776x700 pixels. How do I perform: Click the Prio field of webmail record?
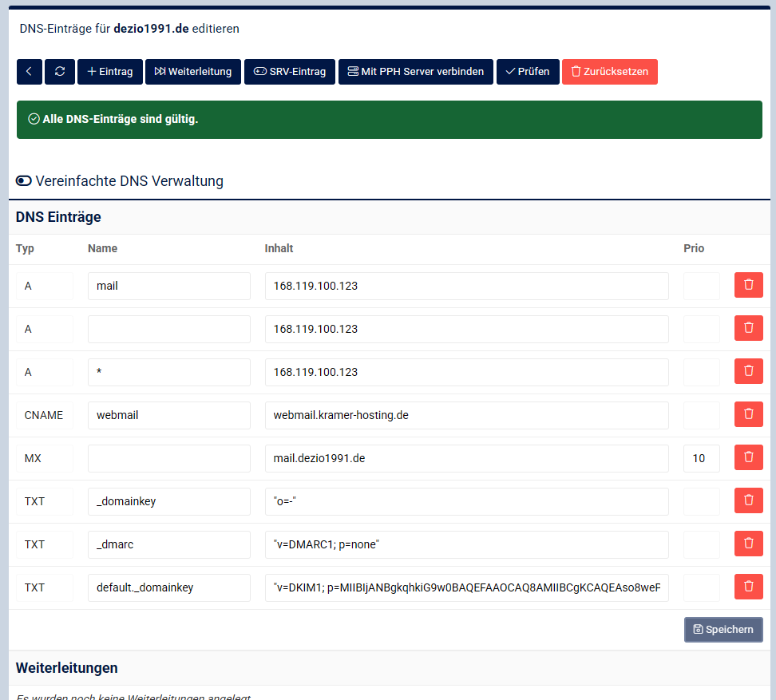(701, 415)
